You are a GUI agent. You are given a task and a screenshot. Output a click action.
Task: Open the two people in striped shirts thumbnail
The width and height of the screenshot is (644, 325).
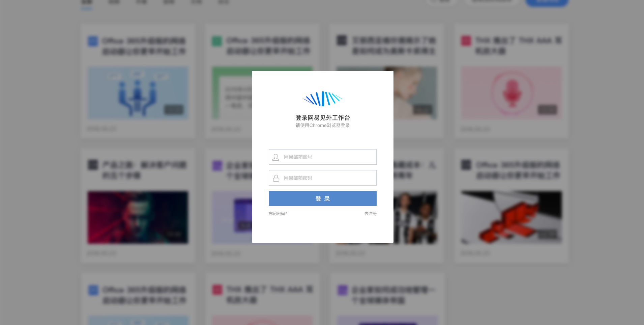415,218
